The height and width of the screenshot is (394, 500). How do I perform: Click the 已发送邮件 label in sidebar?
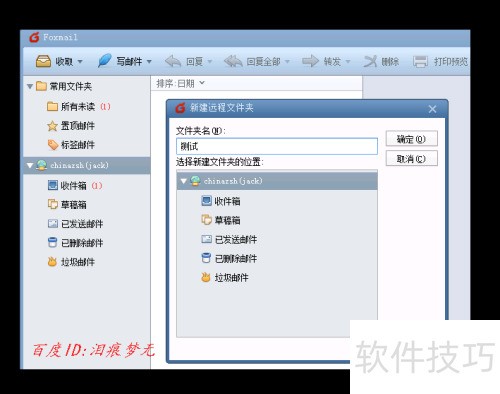(x=82, y=224)
